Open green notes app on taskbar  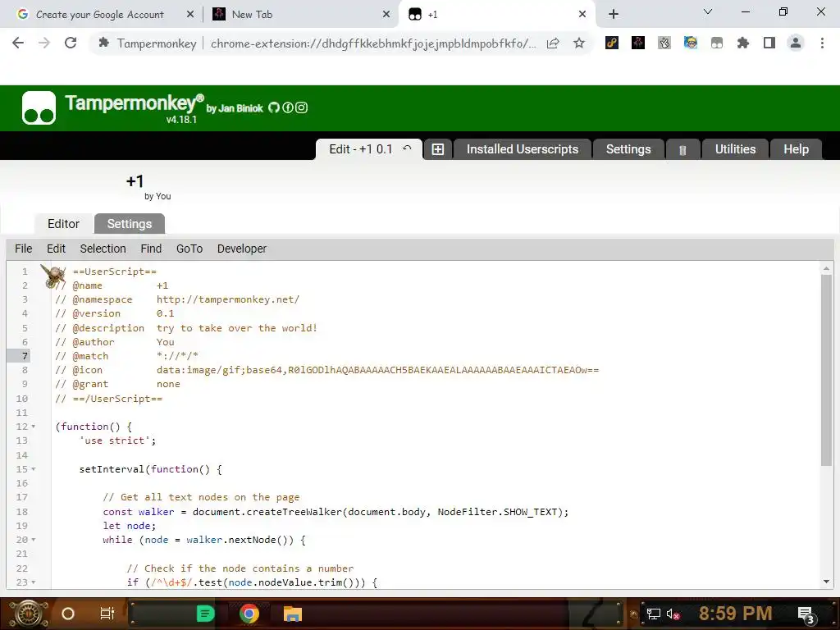click(x=205, y=614)
